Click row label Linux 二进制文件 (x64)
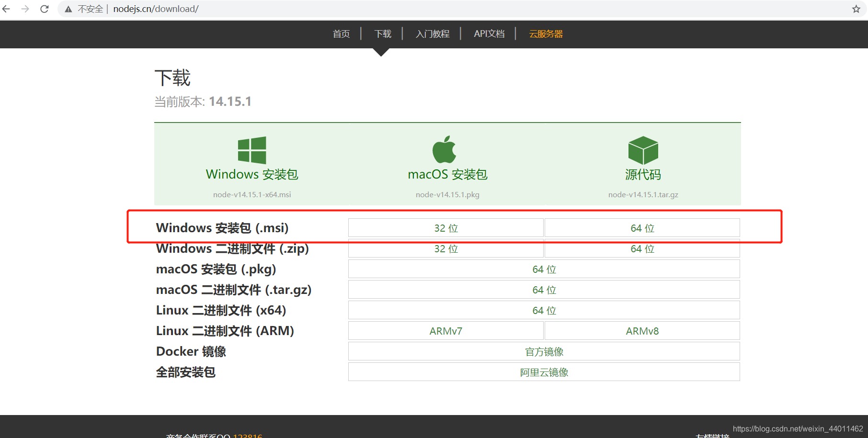The image size is (868, 438). (221, 310)
